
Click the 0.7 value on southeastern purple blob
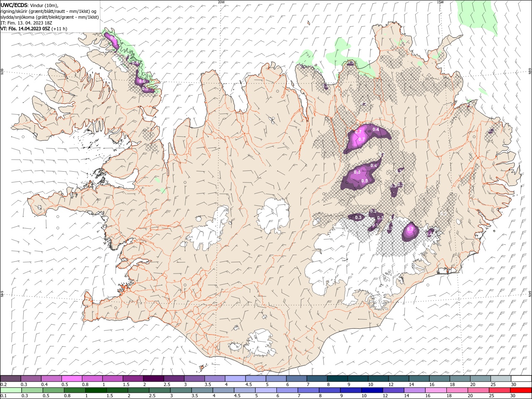(x=411, y=229)
